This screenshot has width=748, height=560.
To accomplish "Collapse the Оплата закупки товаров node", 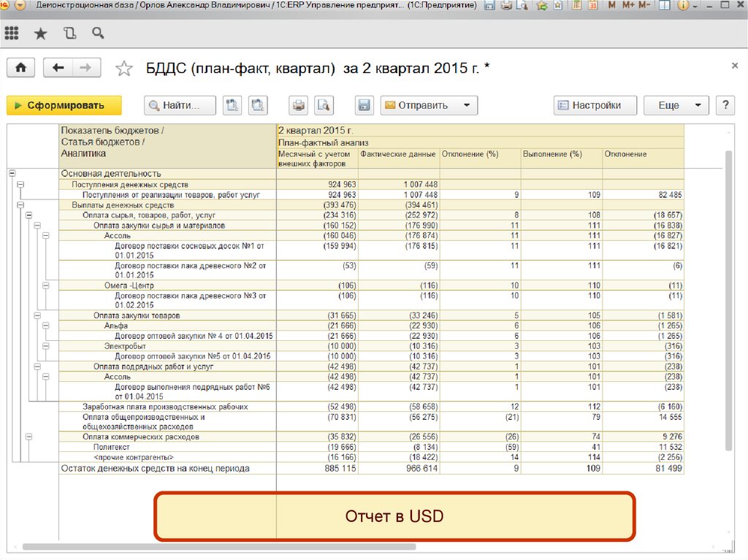I will [37, 315].
